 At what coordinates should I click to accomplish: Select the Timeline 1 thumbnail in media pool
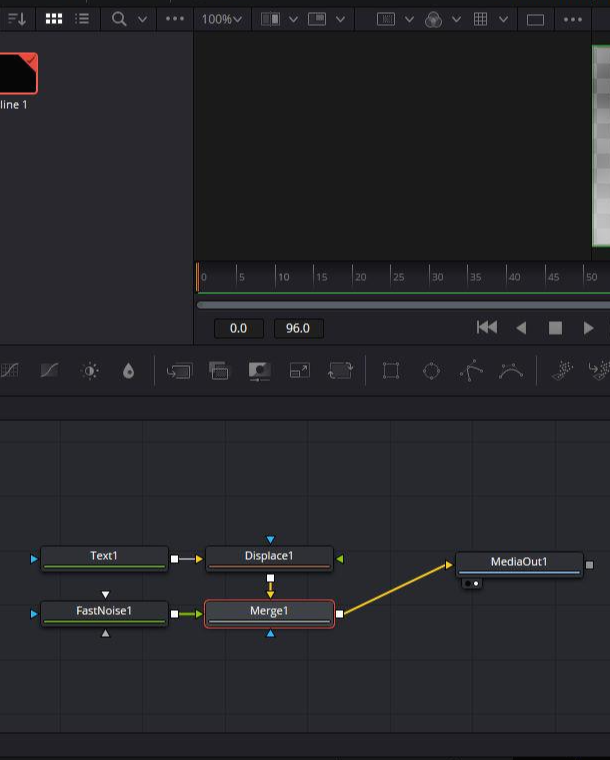18,73
